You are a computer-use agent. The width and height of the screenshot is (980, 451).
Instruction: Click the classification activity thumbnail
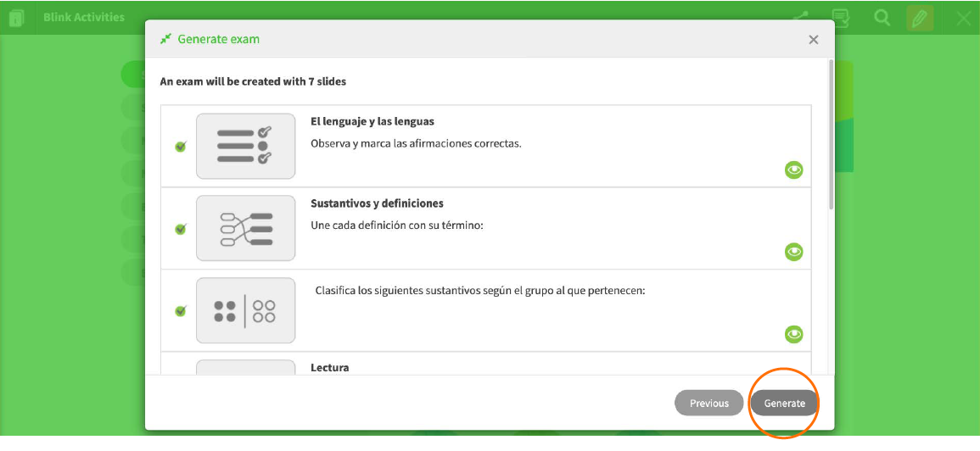(x=245, y=310)
